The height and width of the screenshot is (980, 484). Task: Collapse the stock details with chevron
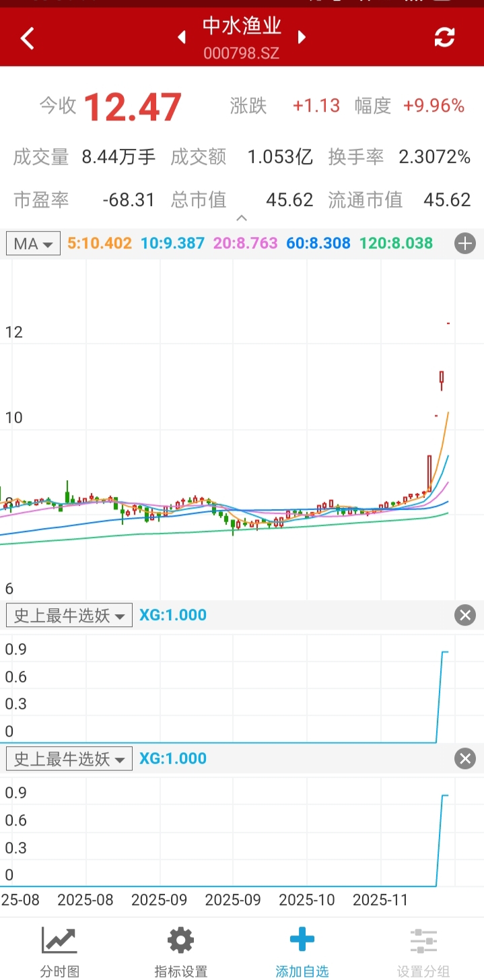pos(242,218)
